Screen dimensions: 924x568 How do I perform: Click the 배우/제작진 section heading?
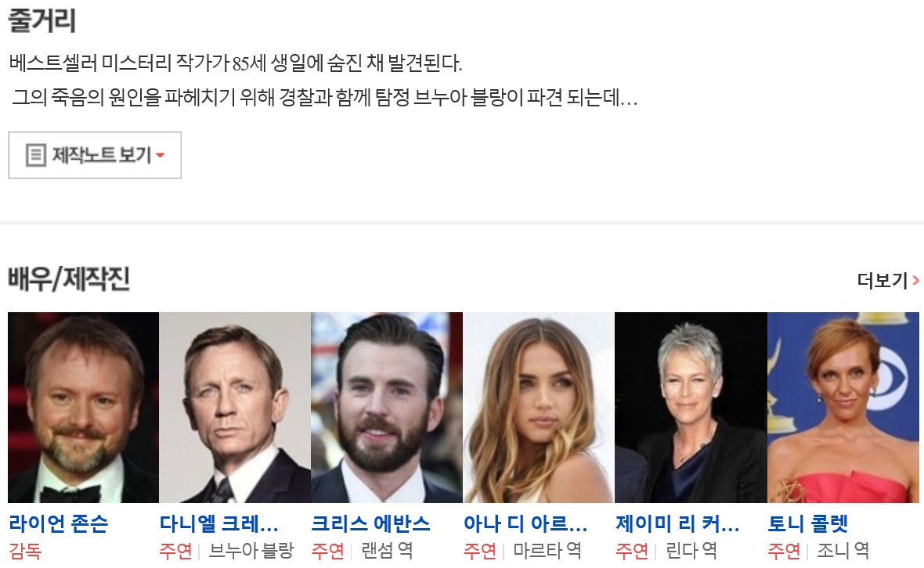tap(69, 279)
